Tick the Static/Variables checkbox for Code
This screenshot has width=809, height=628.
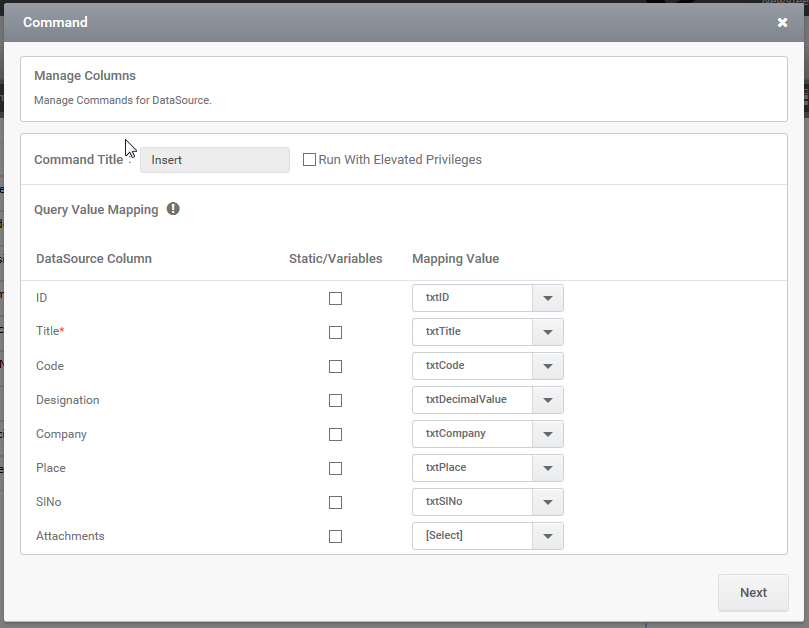coord(335,366)
